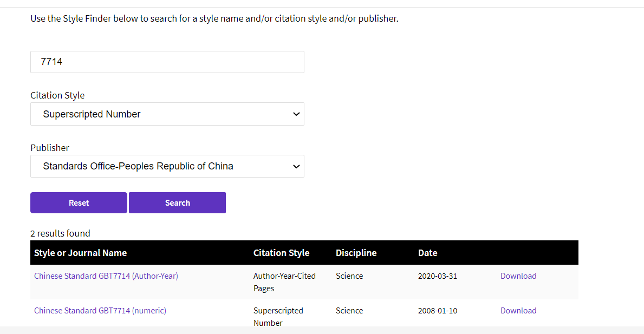Select the 2020-03-31 date cell

(x=438, y=276)
